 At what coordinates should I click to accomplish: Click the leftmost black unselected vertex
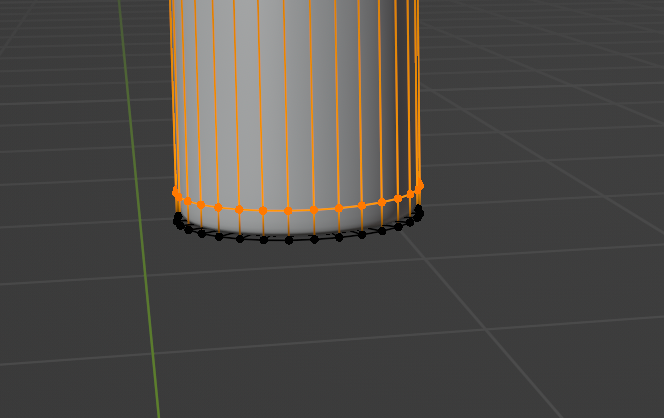(x=178, y=217)
